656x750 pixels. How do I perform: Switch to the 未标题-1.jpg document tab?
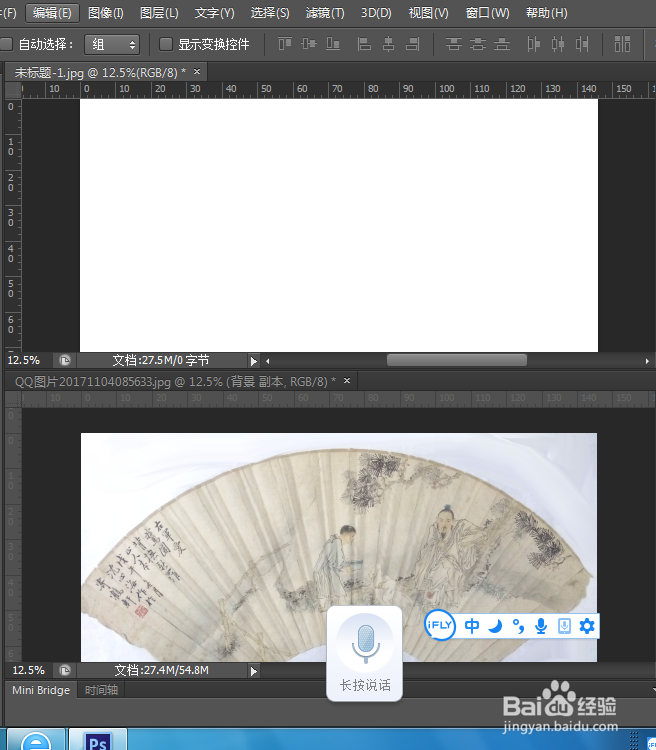click(100, 73)
